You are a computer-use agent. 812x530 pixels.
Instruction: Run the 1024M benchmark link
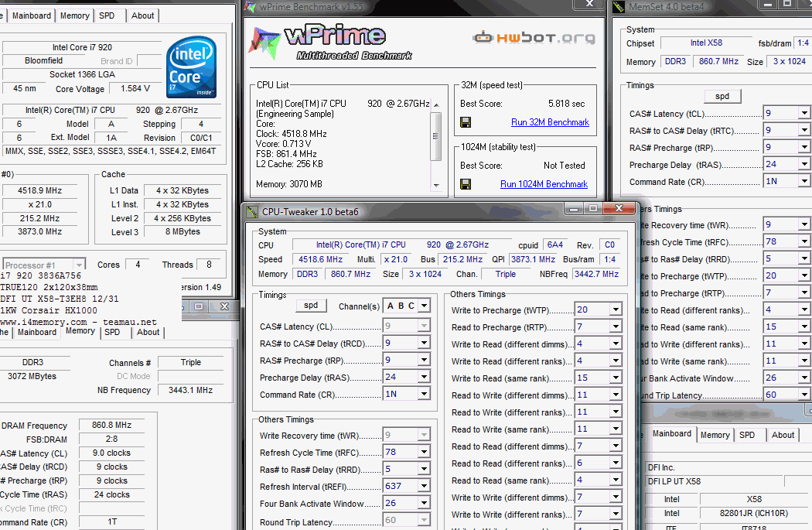pyautogui.click(x=544, y=184)
